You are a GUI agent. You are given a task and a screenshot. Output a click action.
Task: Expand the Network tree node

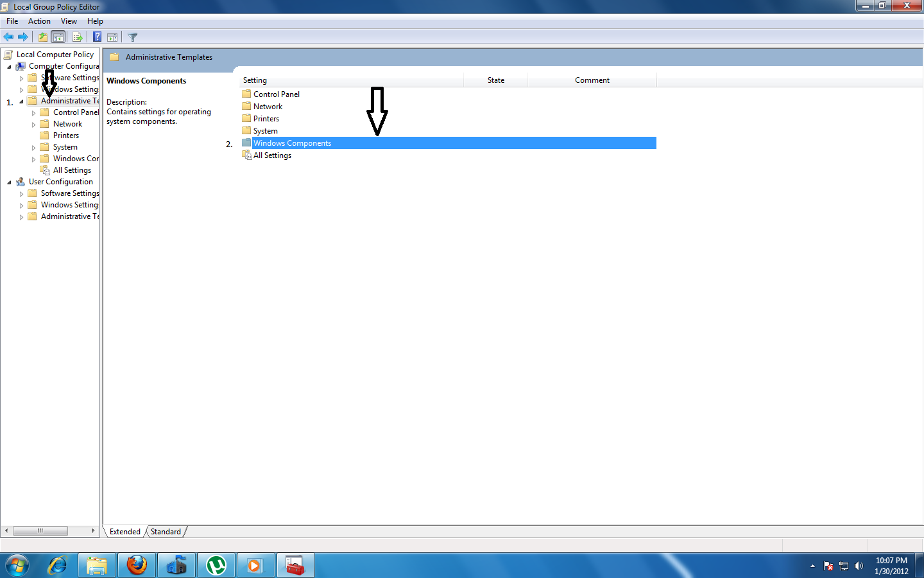[x=33, y=125]
